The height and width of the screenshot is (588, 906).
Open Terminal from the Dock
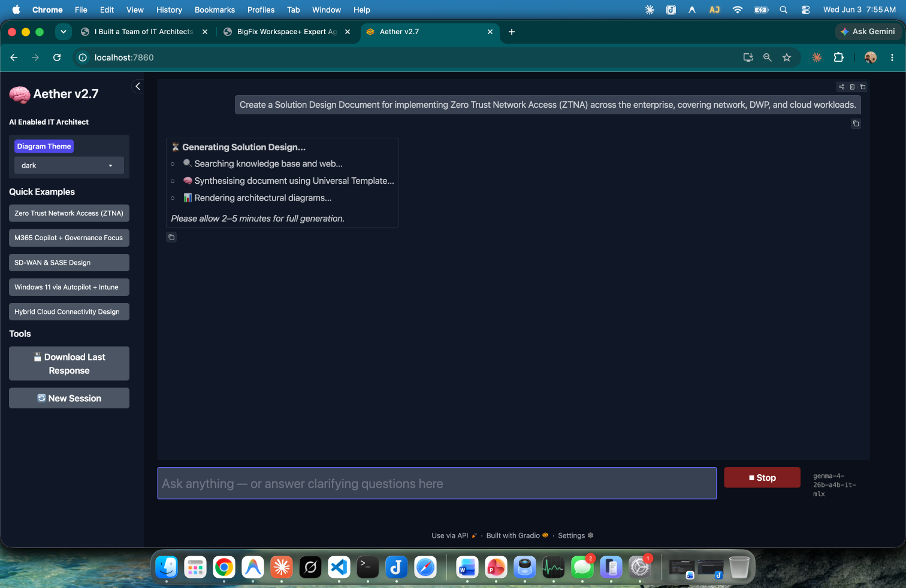point(368,567)
